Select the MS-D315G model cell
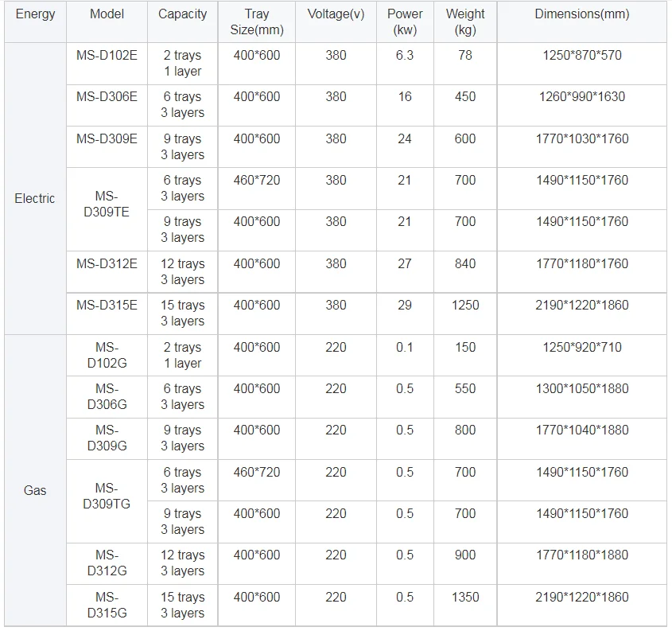 pos(107,605)
